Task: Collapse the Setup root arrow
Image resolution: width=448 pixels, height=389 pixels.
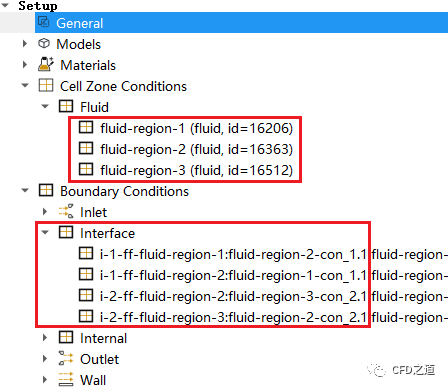Action: pos(5,5)
